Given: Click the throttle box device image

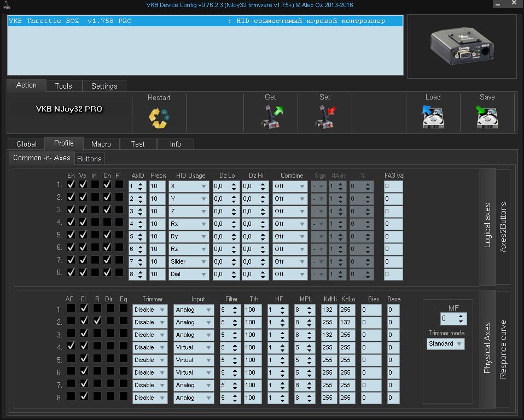Looking at the screenshot, I should [461, 46].
